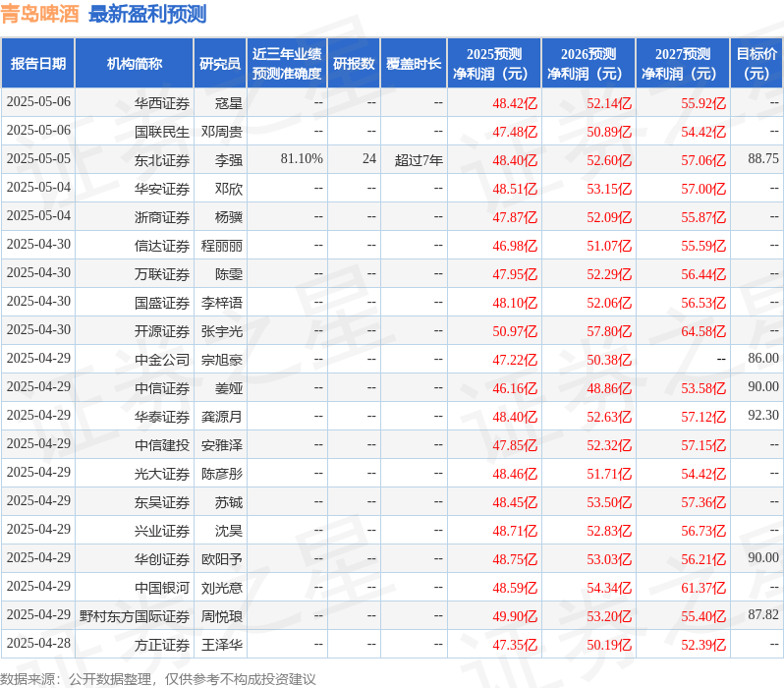Click the 青岛啤酒 title text

pyautogui.click(x=39, y=14)
